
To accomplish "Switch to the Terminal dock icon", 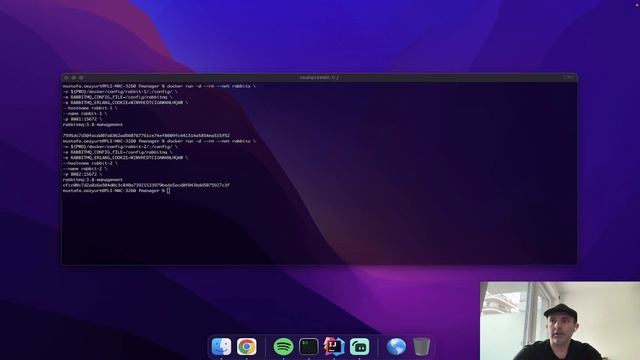I will pos(309,347).
